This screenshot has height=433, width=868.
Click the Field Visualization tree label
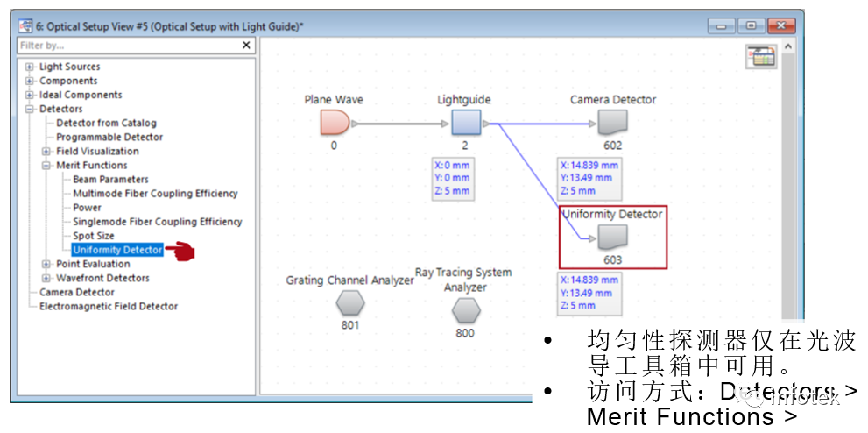[97, 151]
